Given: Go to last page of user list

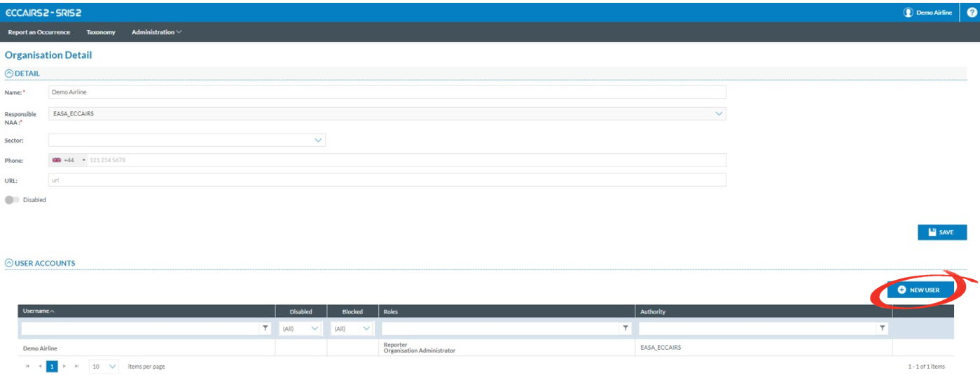Looking at the screenshot, I should pyautogui.click(x=76, y=367).
